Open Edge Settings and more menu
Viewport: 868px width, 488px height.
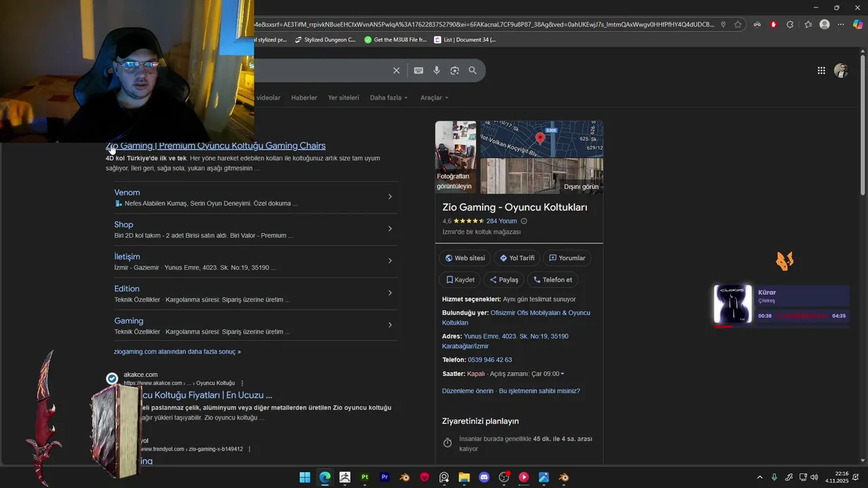(841, 24)
